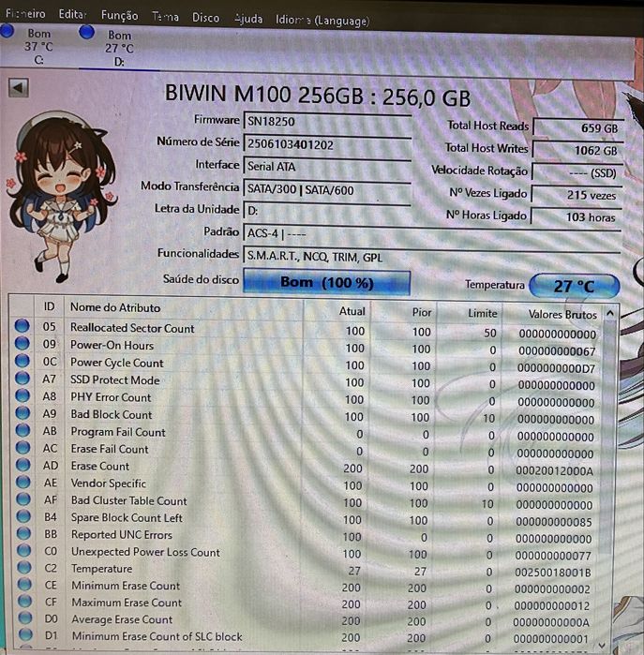The height and width of the screenshot is (655, 644).
Task: Click the Atual column header
Action: [337, 311]
